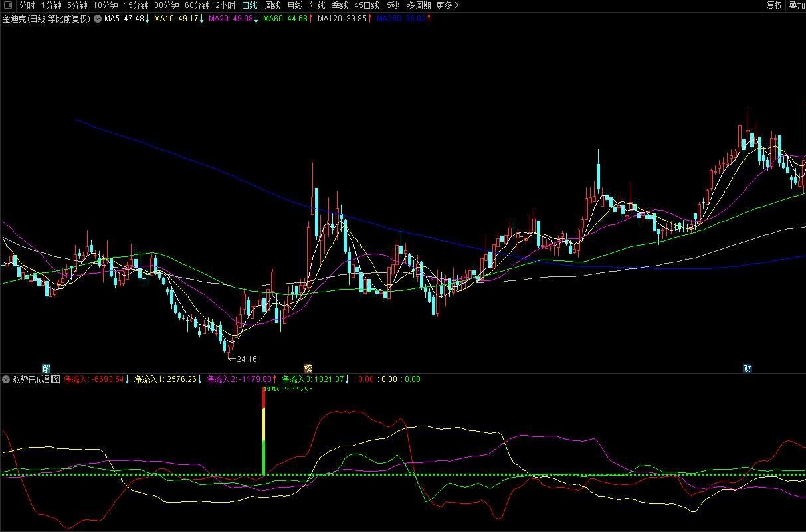Click the green MA60 indicator label
Image resolution: width=806 pixels, height=532 pixels.
click(x=285, y=19)
